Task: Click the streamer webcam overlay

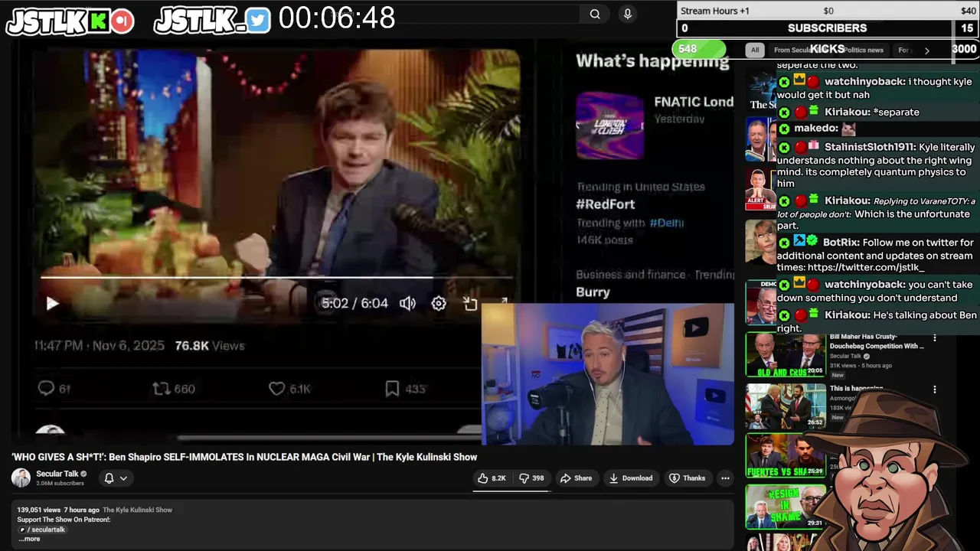Action: tap(608, 374)
